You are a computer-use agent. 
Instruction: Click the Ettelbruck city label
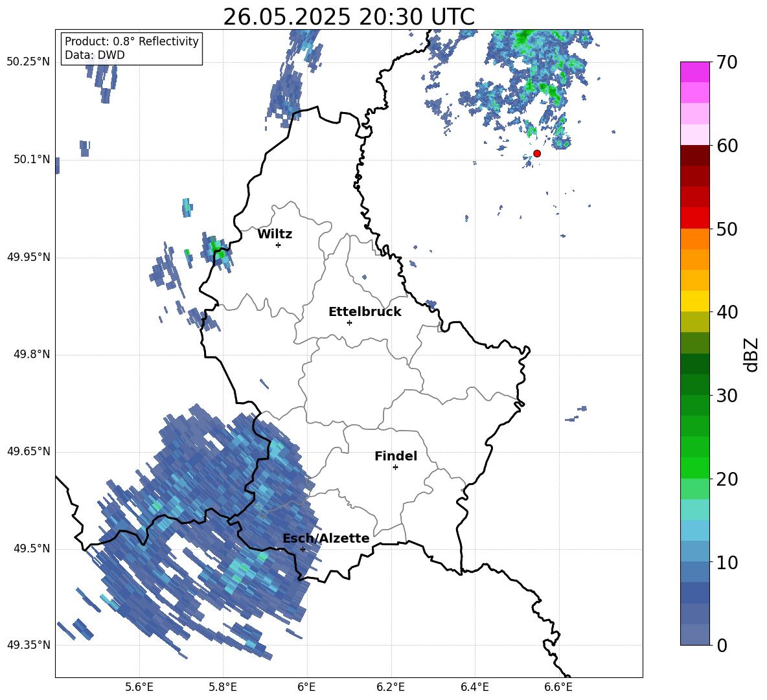pyautogui.click(x=365, y=312)
